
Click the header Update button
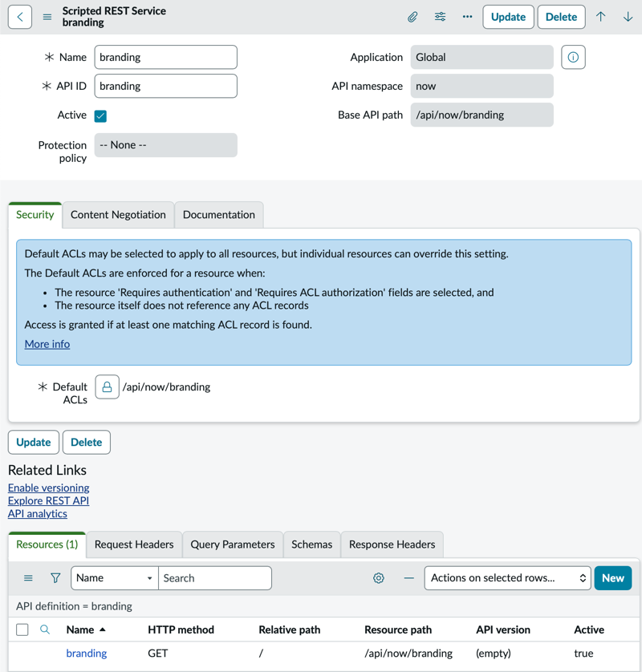(x=508, y=17)
